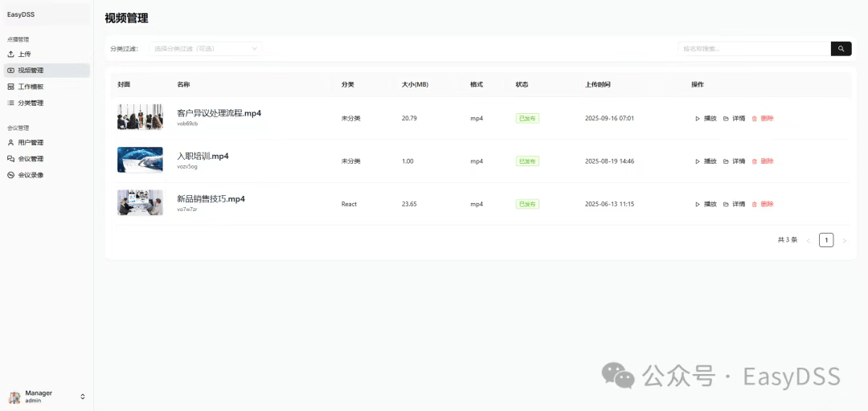Click the search magnifier button
The image size is (868, 411).
click(x=841, y=49)
